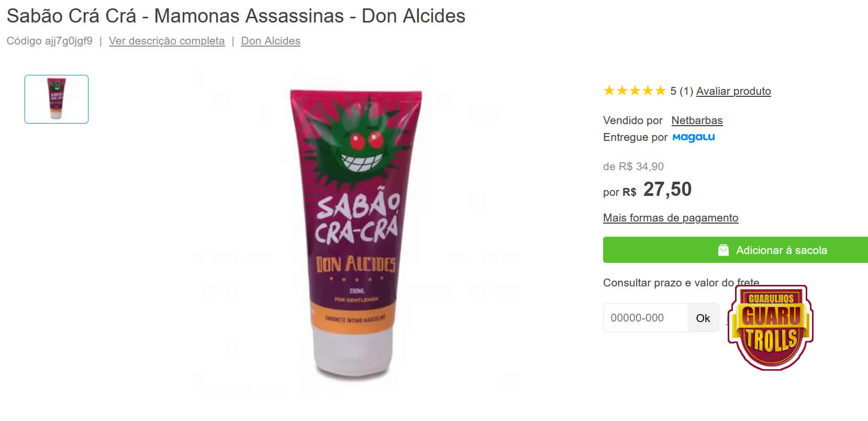Viewport: 868px width, 421px height.
Task: Click the product title heading
Action: coord(236,16)
